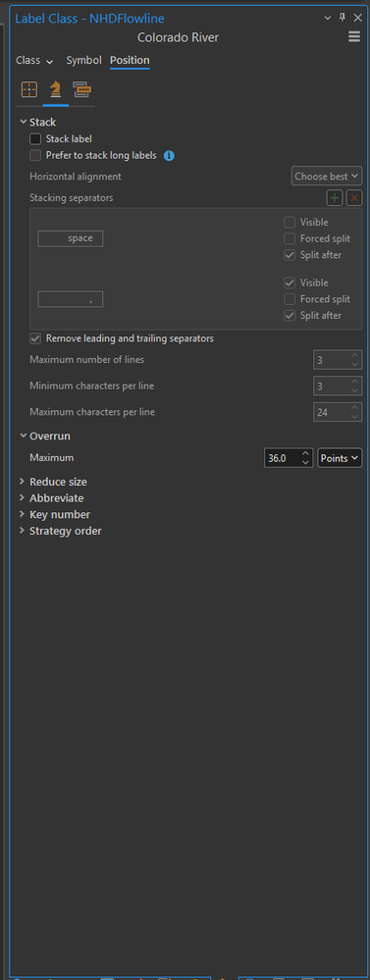
Task: Open the pane hamburger menu
Action: click(x=354, y=37)
